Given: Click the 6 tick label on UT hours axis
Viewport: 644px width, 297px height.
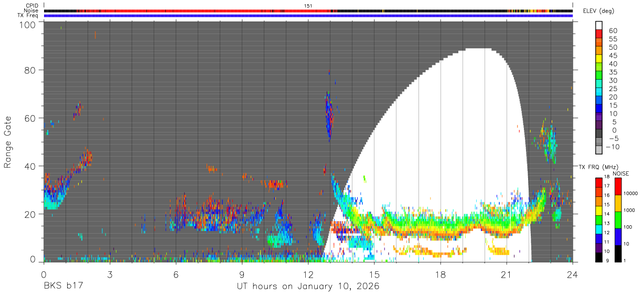Looking at the screenshot, I should coord(176,274).
